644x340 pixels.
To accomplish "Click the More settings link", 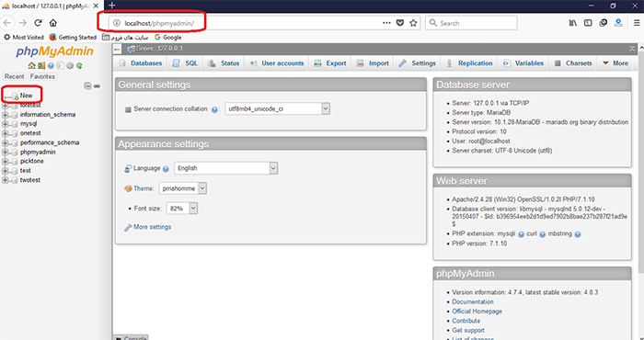I will [152, 227].
